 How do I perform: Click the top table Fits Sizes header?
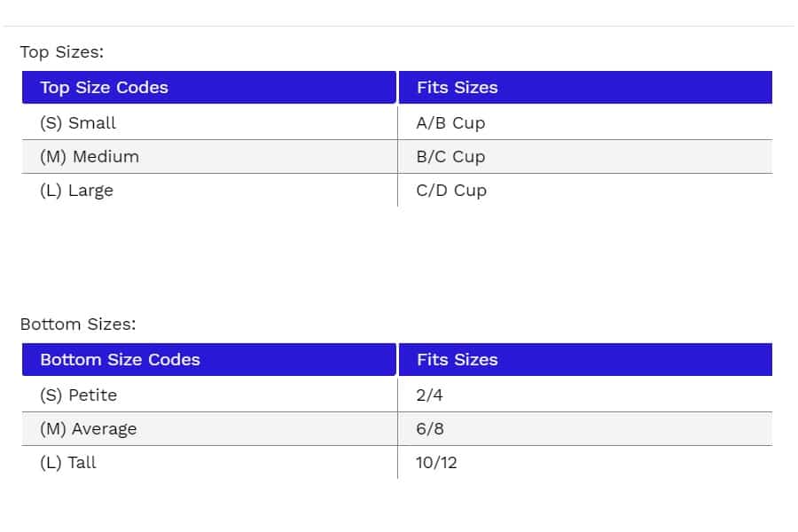457,88
